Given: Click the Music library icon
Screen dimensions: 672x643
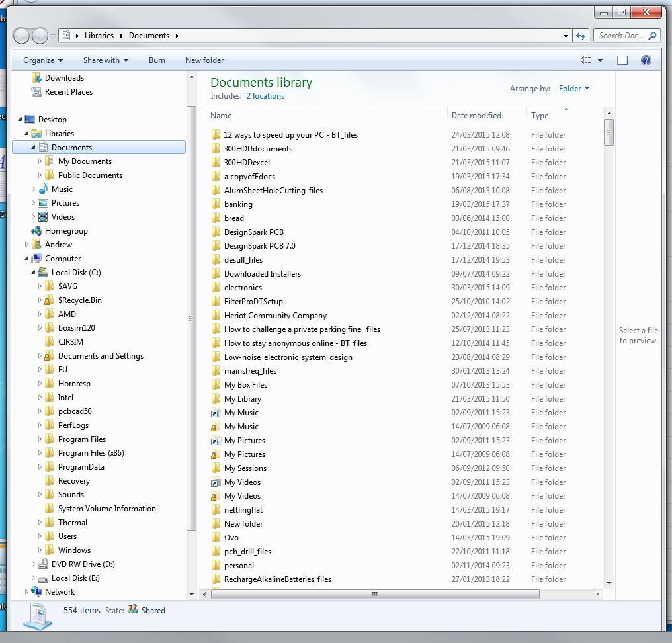Looking at the screenshot, I should point(43,189).
